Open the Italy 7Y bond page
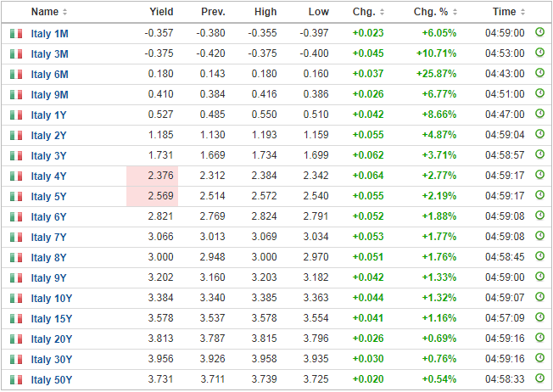Screen dimensions: 553x392 [48, 237]
